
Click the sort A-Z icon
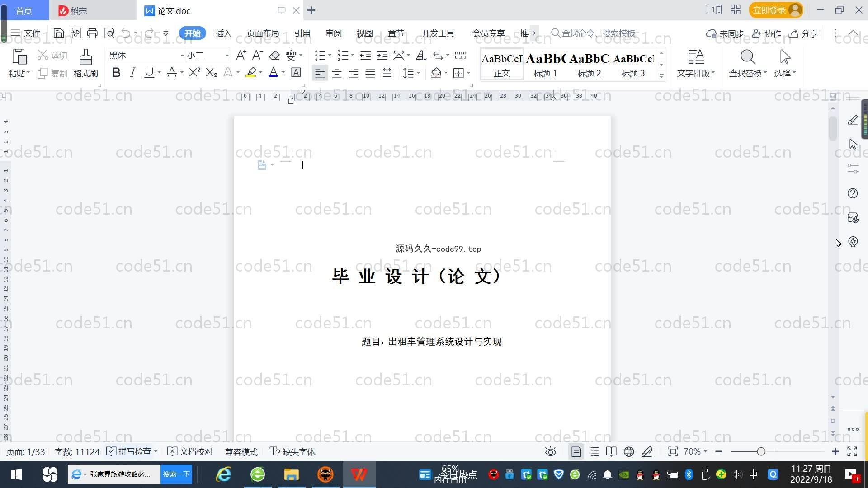click(x=421, y=55)
